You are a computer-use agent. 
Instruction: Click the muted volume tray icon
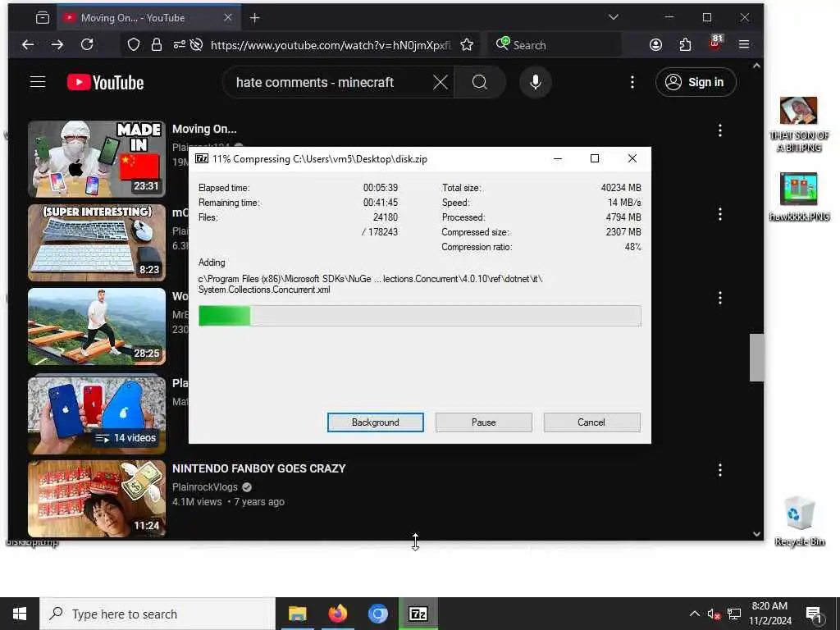(x=714, y=614)
